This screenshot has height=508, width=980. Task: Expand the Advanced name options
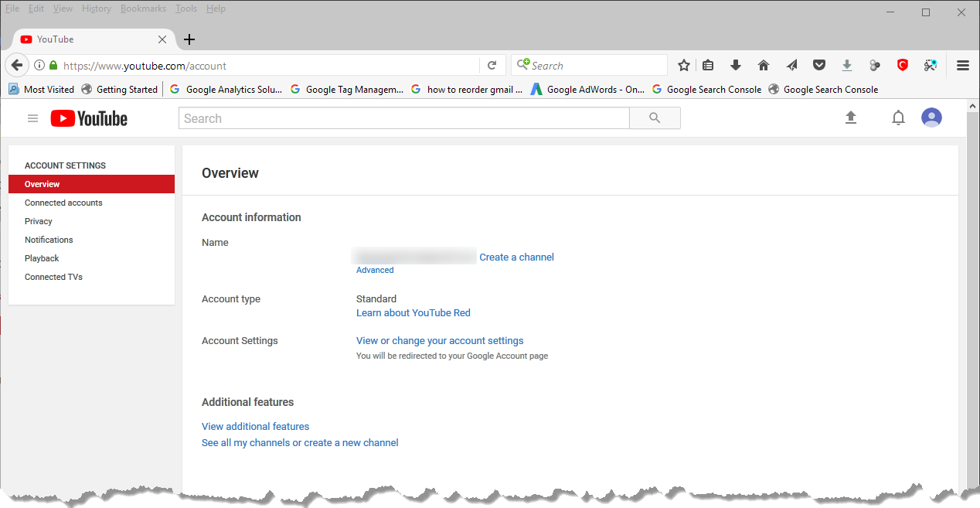pyautogui.click(x=375, y=271)
